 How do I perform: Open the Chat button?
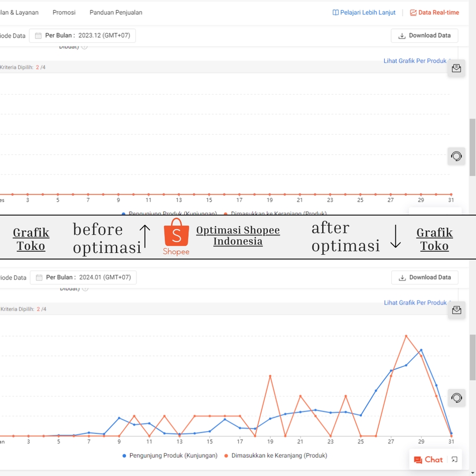[x=428, y=460]
